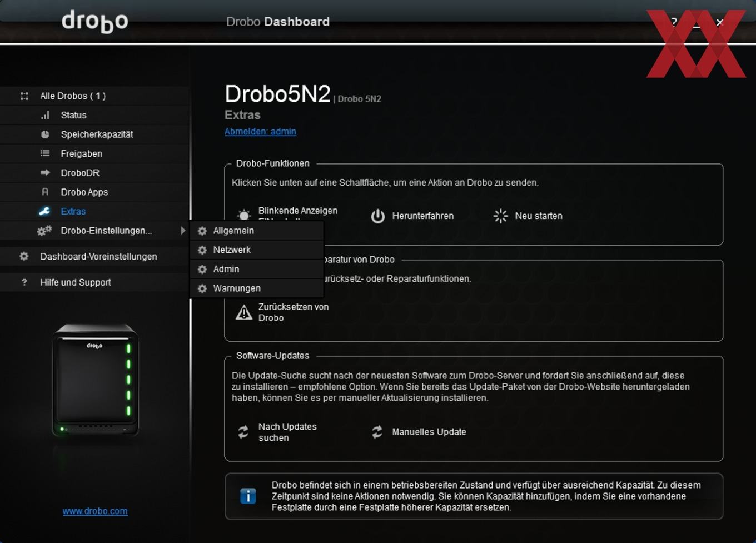
Task: Select the Extras sidebar entry
Action: [94, 211]
